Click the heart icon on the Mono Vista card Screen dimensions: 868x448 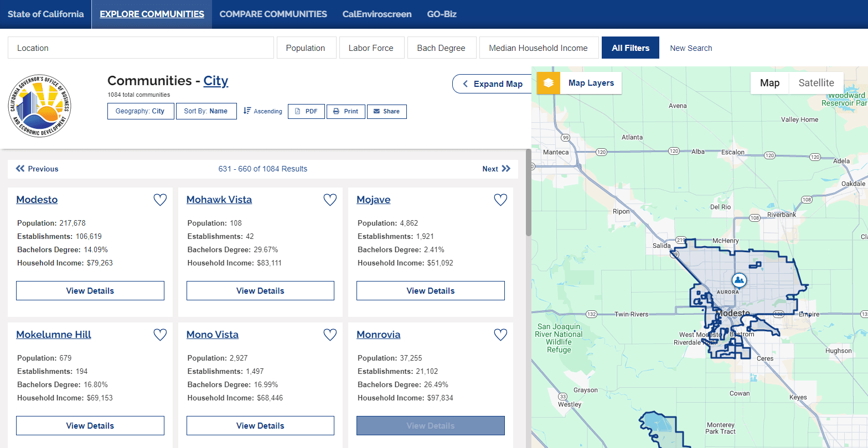330,335
